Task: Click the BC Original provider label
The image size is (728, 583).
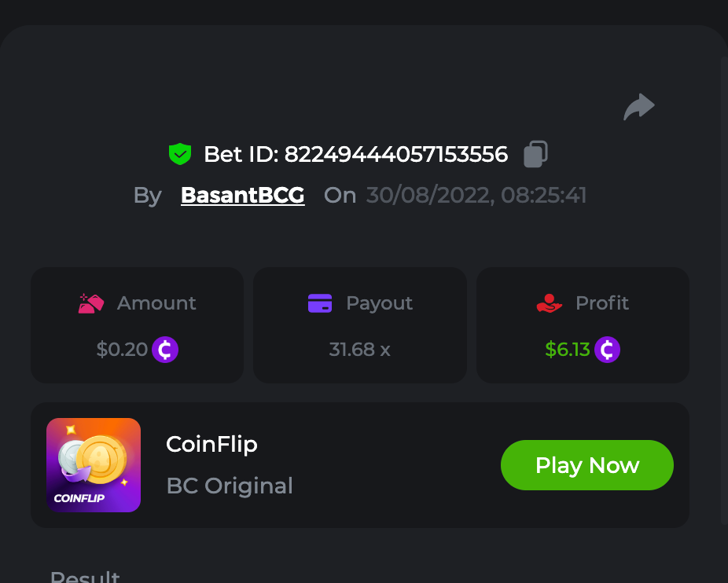Action: tap(230, 486)
